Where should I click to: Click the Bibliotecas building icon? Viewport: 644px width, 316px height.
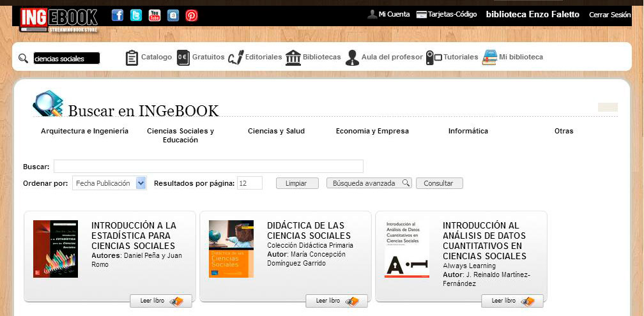(293, 57)
